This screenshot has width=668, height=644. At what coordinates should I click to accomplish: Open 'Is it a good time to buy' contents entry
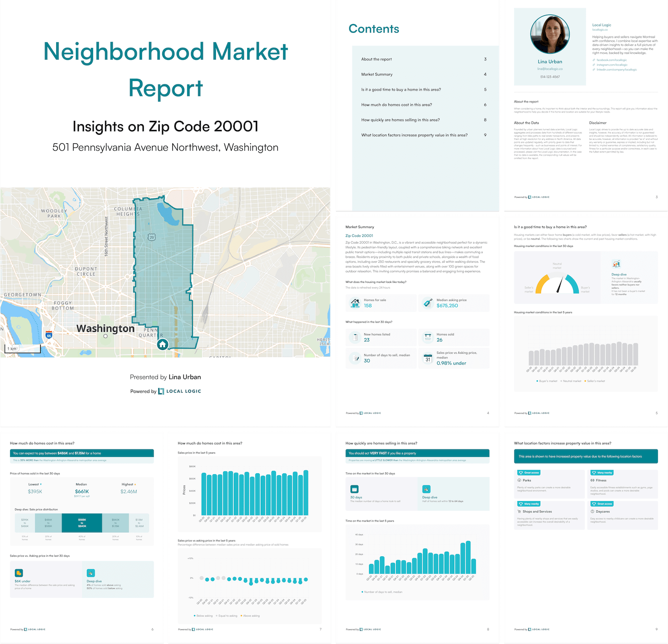click(424, 90)
